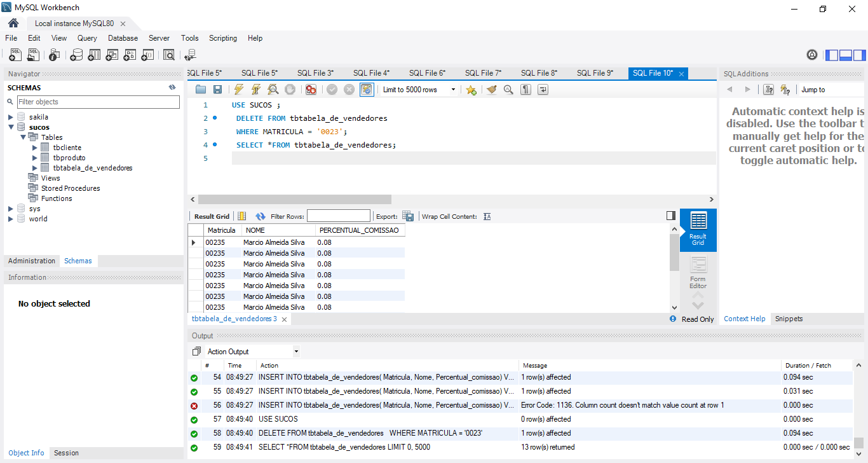This screenshot has width=868, height=463.
Task: Expand the tbtabela_de_vendedores table node
Action: (x=35, y=168)
